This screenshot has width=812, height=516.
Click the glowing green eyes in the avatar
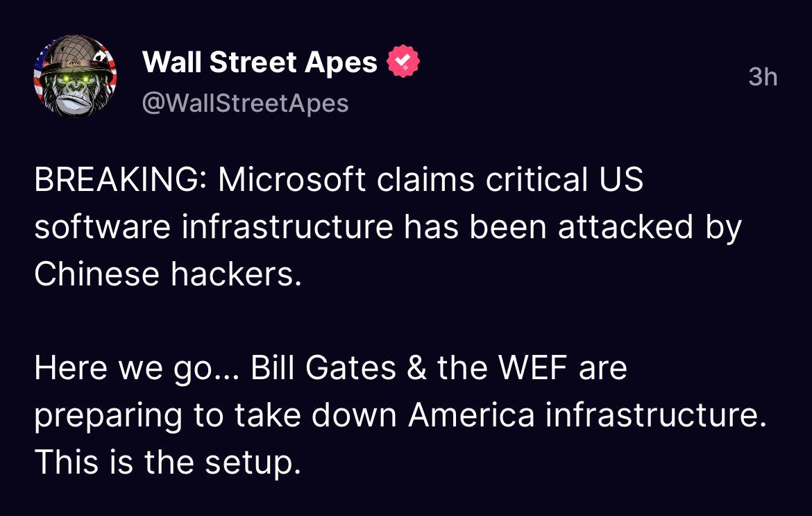[76, 78]
